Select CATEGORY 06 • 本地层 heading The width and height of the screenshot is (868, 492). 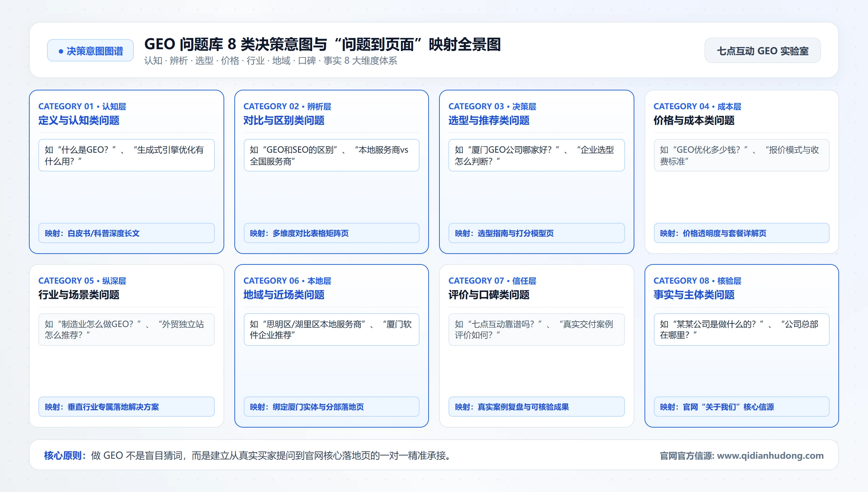pyautogui.click(x=287, y=281)
